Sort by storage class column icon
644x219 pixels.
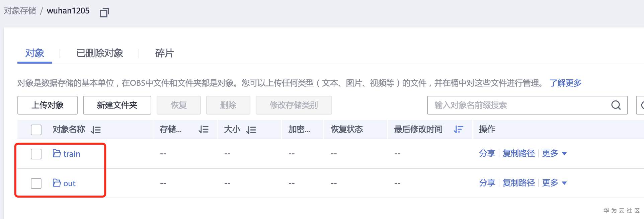(203, 130)
